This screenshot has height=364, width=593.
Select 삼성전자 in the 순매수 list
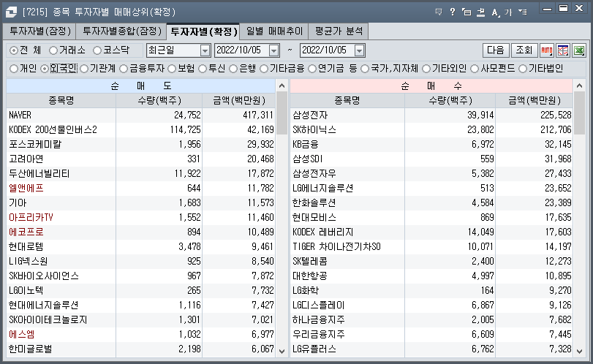(x=310, y=115)
